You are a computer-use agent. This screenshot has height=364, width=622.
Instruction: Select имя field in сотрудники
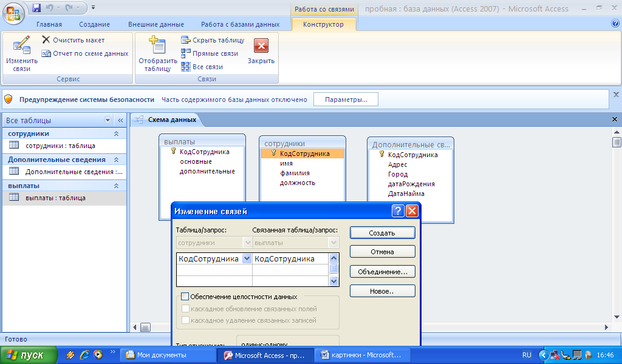[x=287, y=163]
